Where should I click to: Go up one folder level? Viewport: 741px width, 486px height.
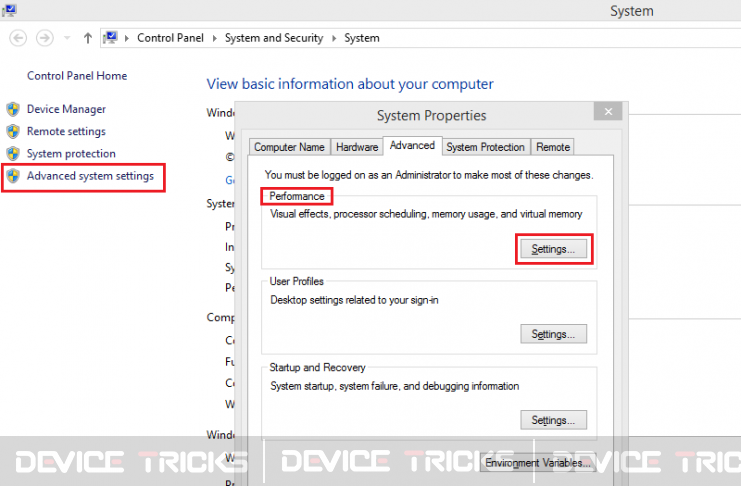(x=87, y=38)
